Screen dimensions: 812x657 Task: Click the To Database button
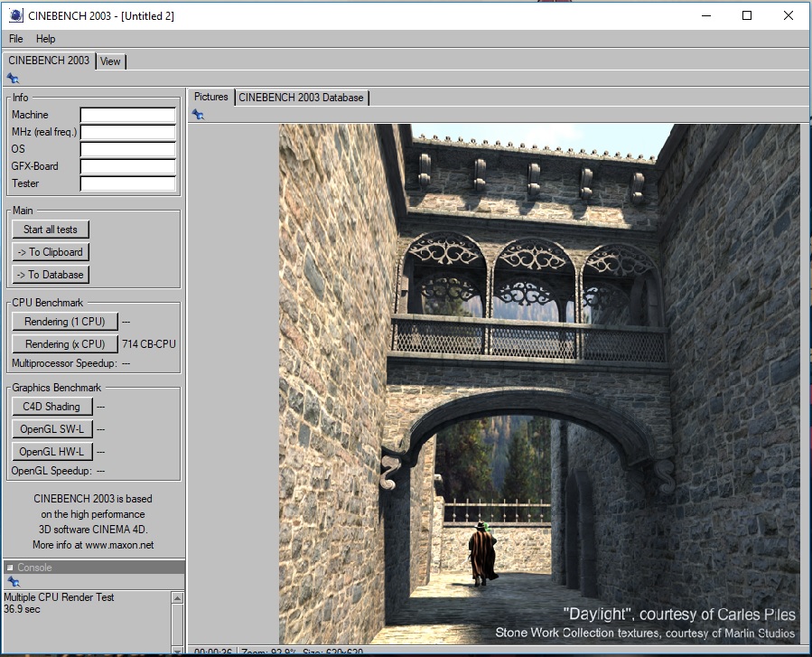[51, 275]
